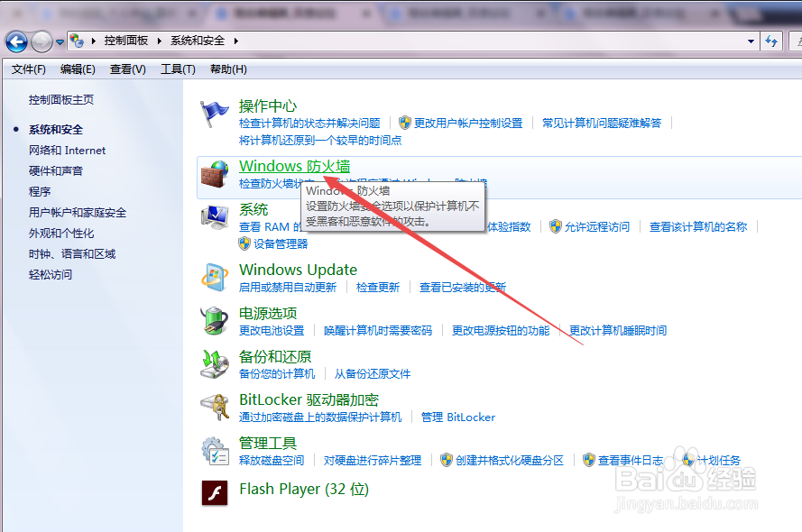Open 外观和个性化 in sidebar

61,233
